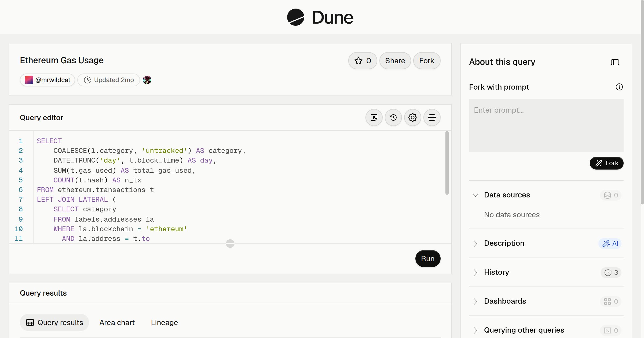
Task: Focus the Enter prompt text field
Action: 546,126
